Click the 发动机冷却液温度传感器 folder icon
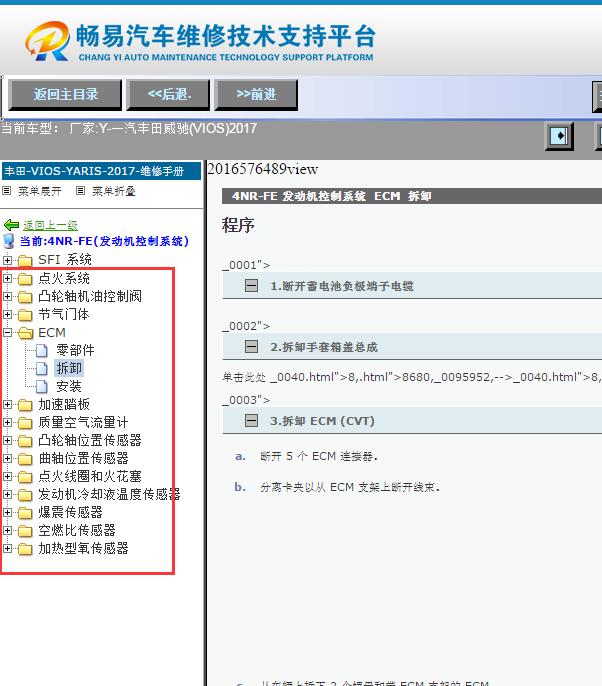The width and height of the screenshot is (602, 686). [x=25, y=494]
